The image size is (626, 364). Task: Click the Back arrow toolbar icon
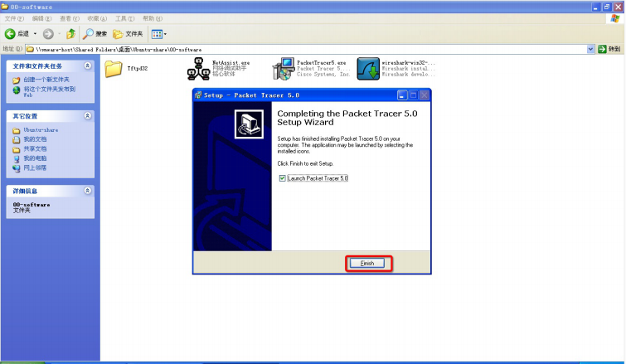click(x=10, y=34)
